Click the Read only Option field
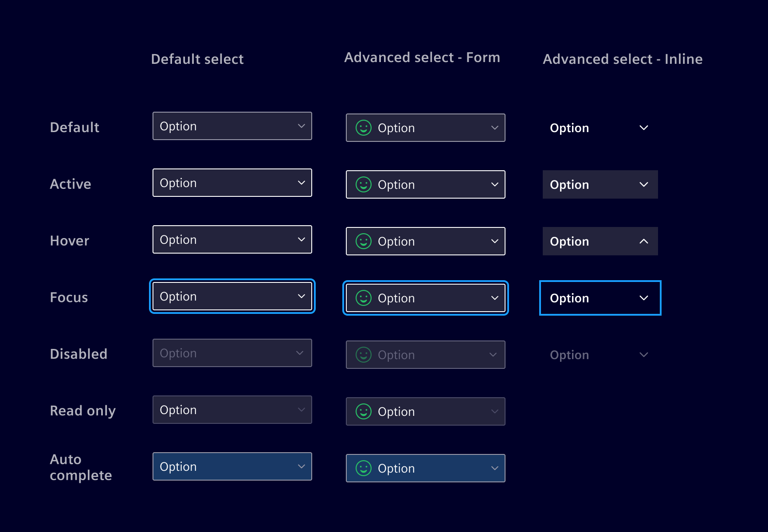This screenshot has height=532, width=768. click(x=232, y=410)
